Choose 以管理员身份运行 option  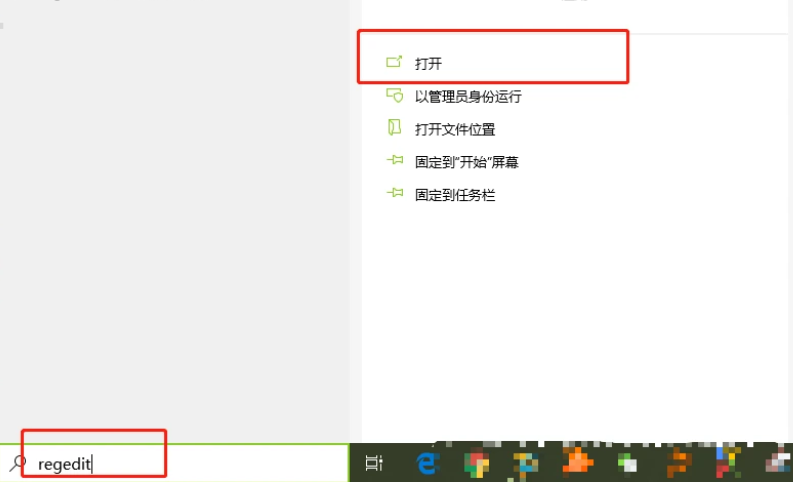point(468,96)
